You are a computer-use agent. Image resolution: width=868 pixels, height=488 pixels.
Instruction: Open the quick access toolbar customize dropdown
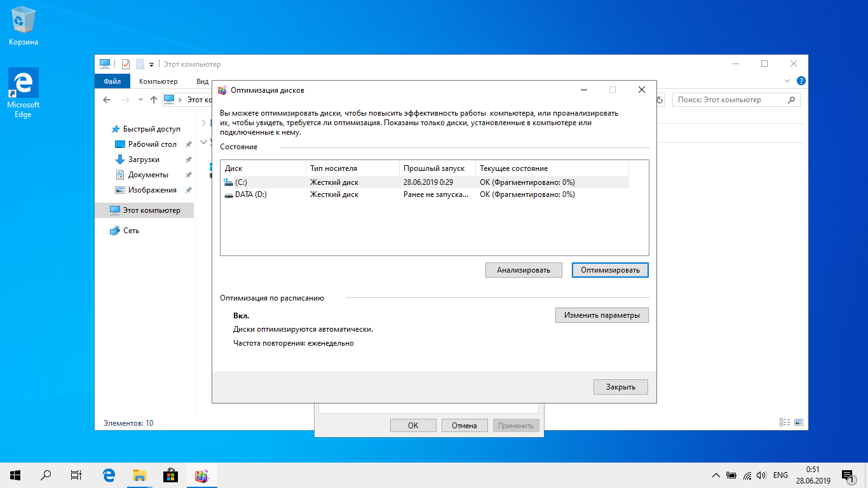pos(151,65)
